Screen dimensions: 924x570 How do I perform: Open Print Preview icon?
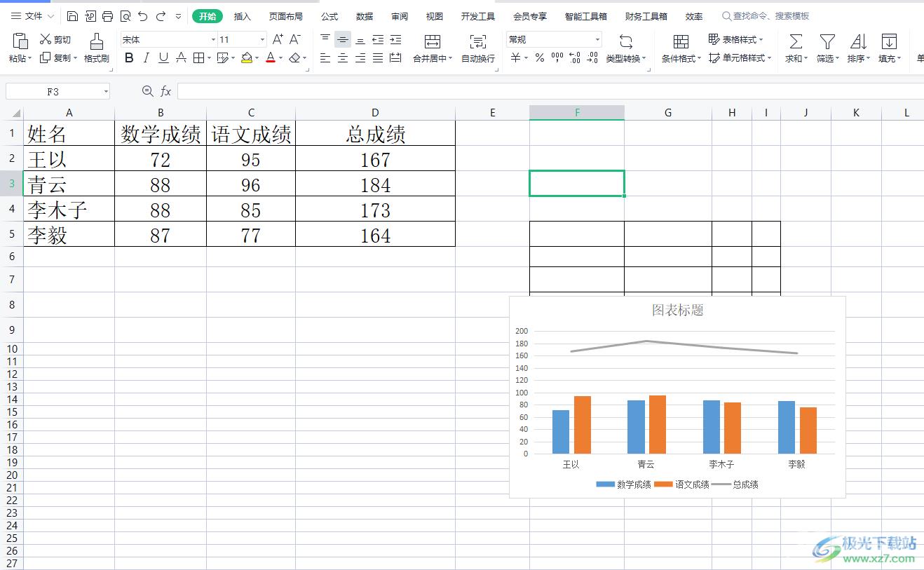125,16
